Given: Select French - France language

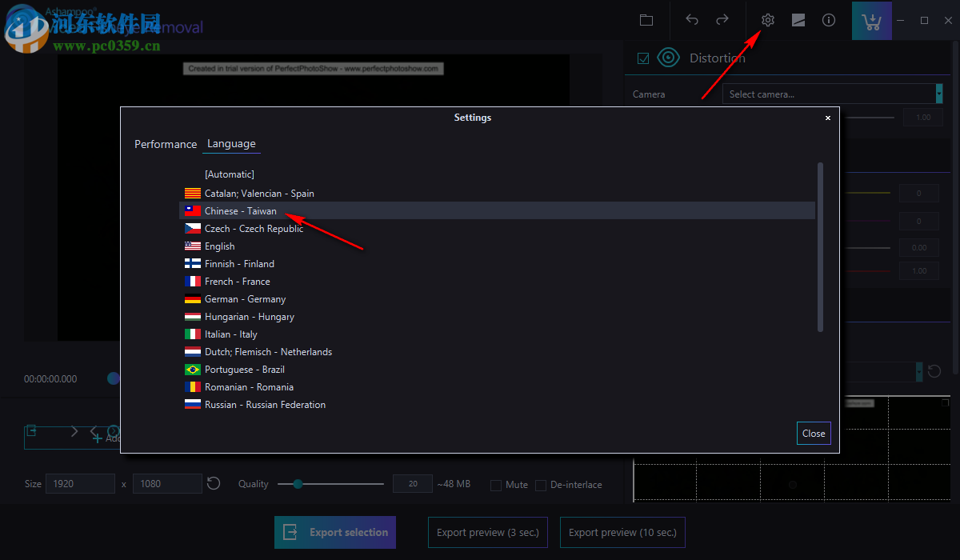Looking at the screenshot, I should 497,282.
